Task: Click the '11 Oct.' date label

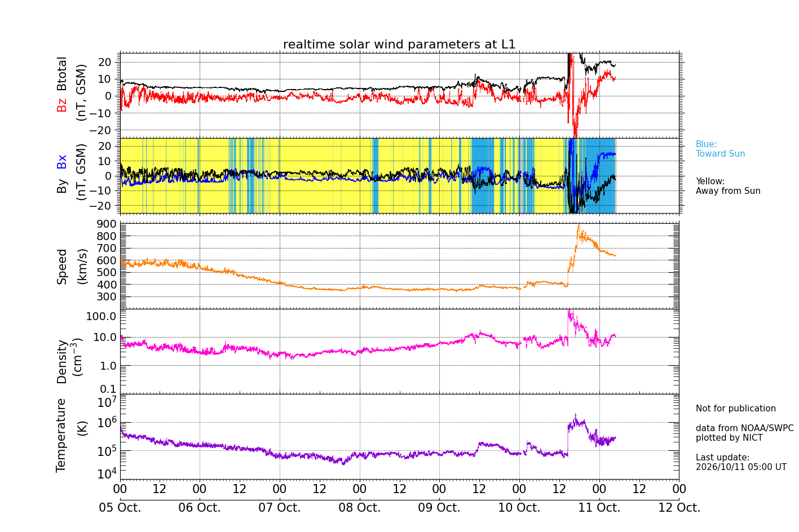Action: [x=599, y=507]
